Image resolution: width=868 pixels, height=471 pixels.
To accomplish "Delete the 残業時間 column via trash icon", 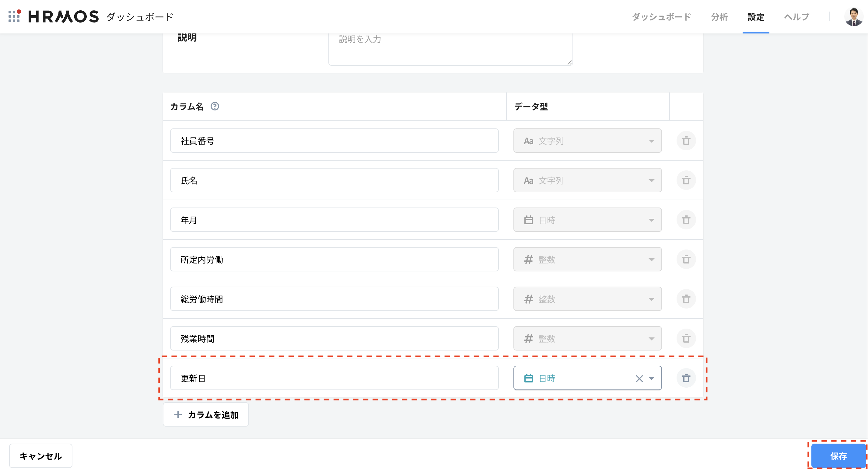I will click(x=686, y=339).
